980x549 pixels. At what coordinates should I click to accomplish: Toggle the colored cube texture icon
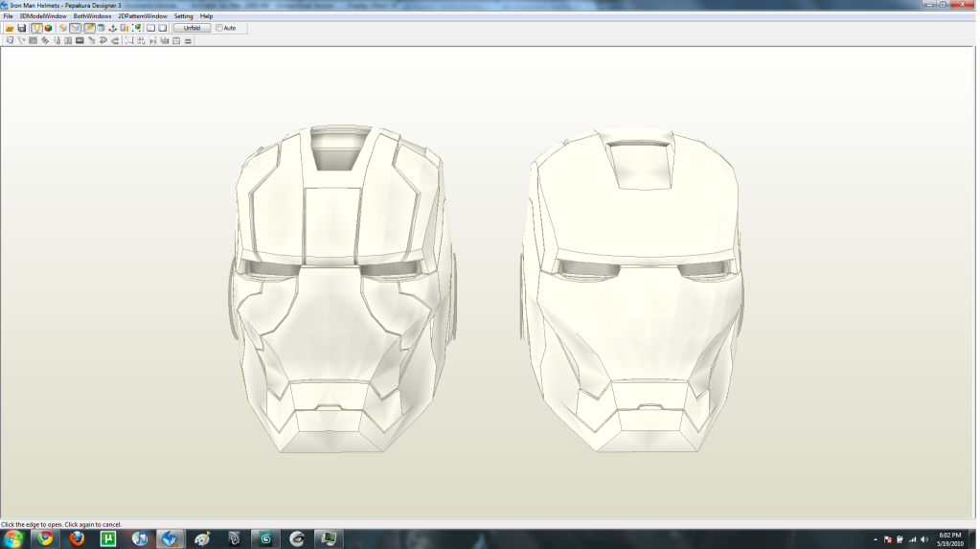pos(48,28)
